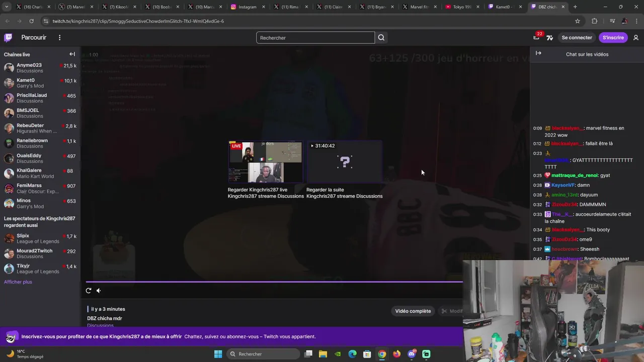Viewport: 644px width, 362px height.
Task: Click blacksaiyan username at 0:09 in chat
Action: 567,128
